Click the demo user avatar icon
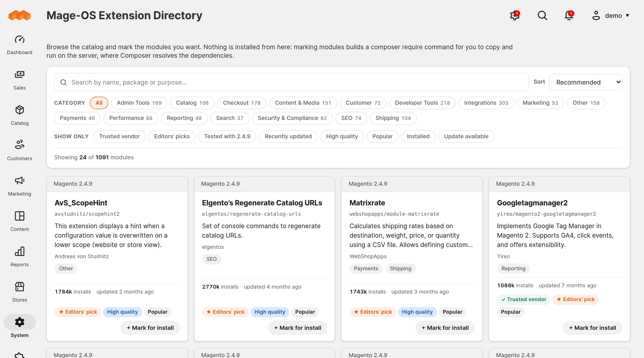 596,15
